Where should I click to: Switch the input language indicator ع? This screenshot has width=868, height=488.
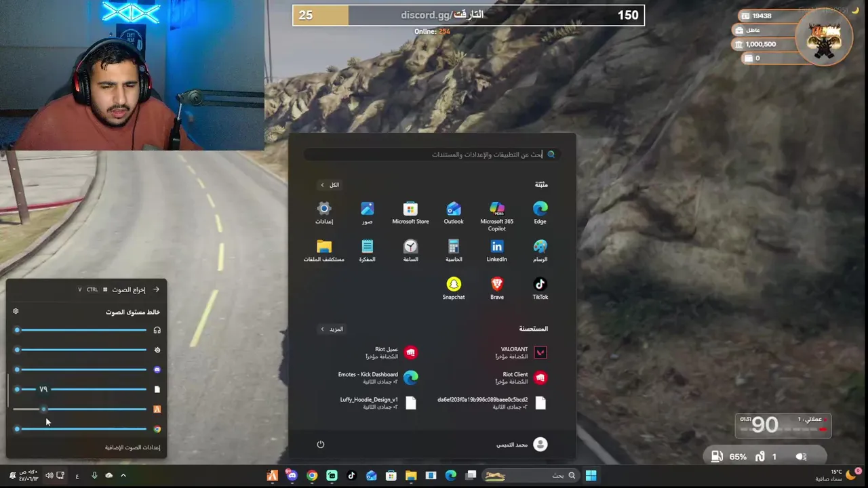click(77, 476)
